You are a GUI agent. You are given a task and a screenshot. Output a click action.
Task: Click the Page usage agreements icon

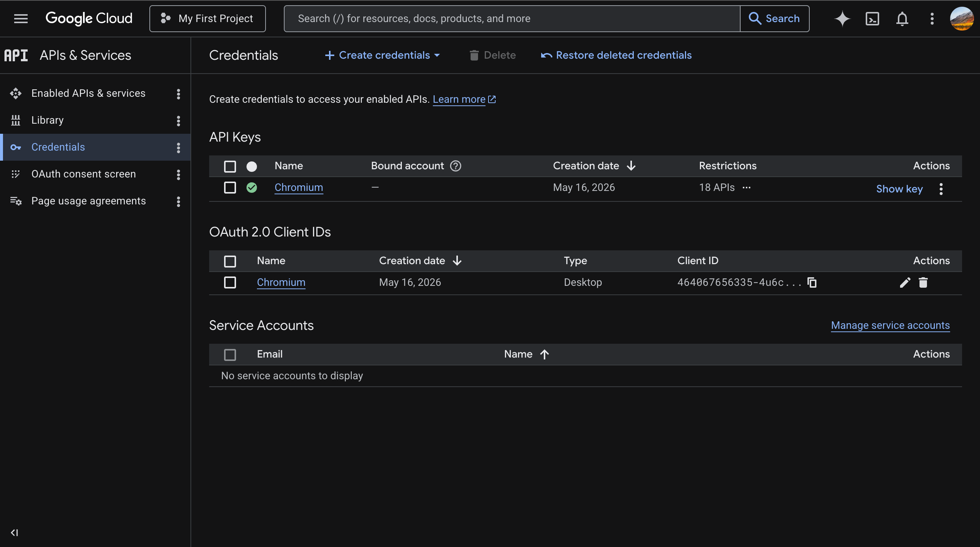coord(16,201)
